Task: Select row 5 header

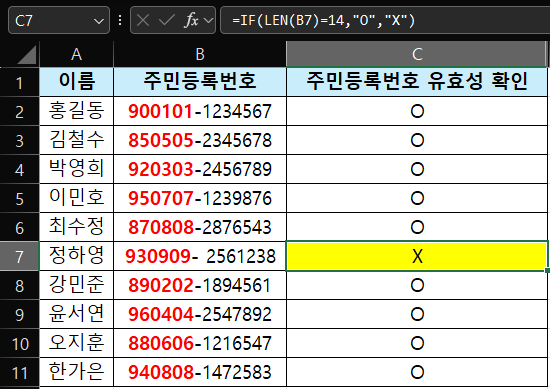Action: coord(19,198)
